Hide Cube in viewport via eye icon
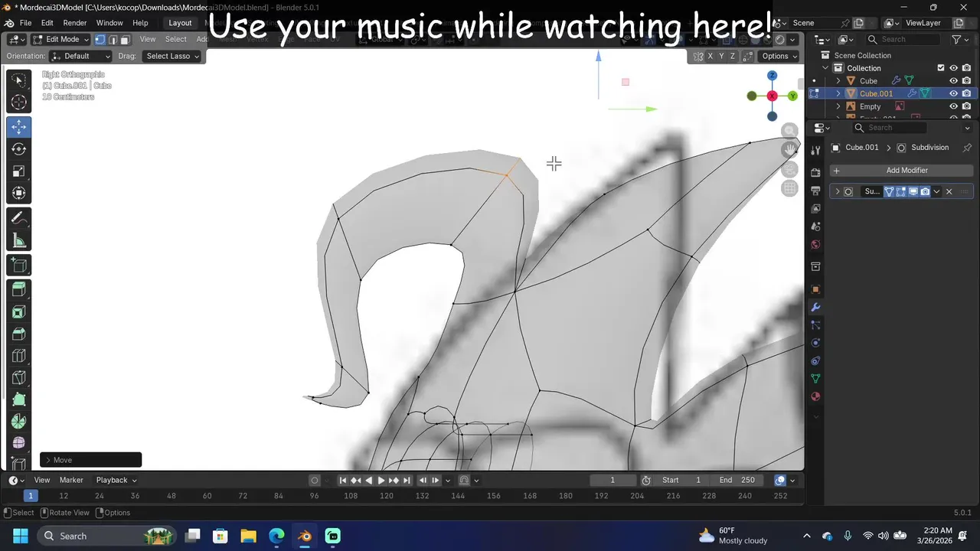Viewport: 980px width, 551px height. 954,80
